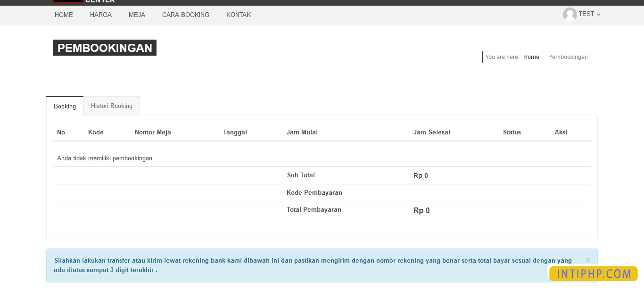Click the Pembookingan breadcrumb label
The image size is (644, 290).
coord(568,57)
